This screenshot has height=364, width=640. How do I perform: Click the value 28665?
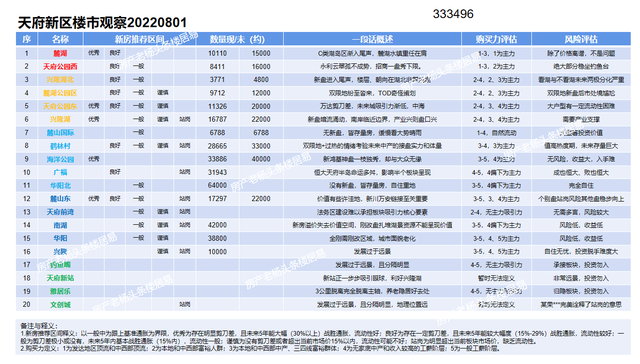217,146
